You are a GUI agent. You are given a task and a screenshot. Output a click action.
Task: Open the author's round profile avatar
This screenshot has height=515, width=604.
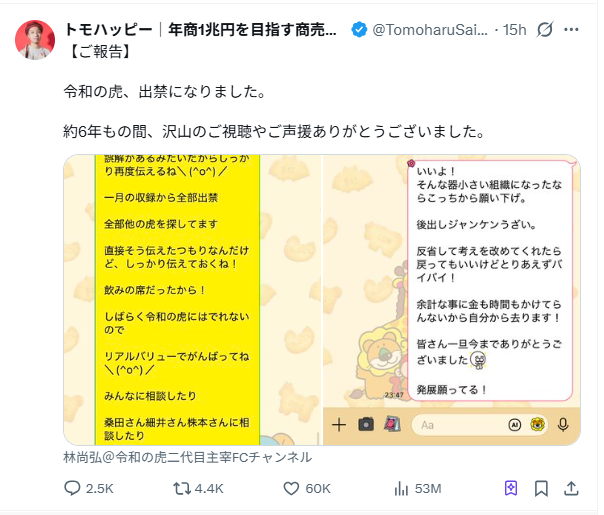coord(35,40)
